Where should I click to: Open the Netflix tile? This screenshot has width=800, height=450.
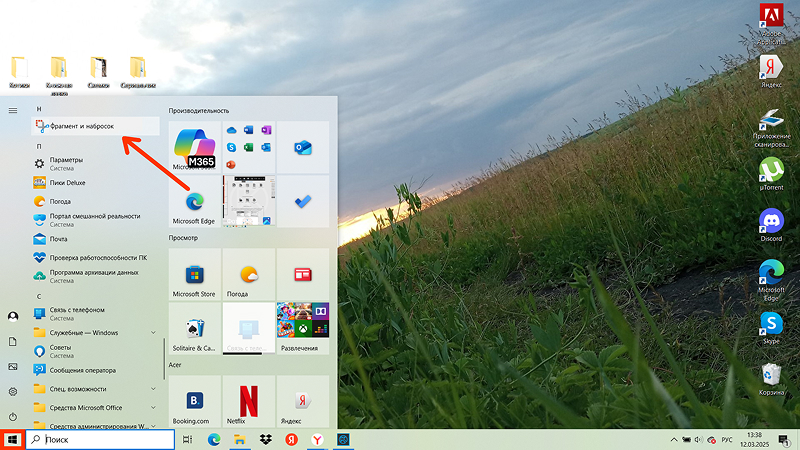(248, 402)
